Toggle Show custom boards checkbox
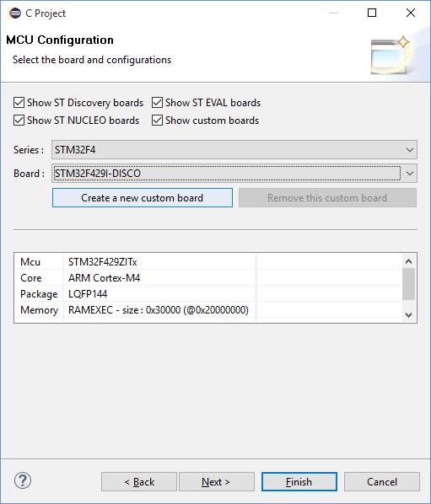This screenshot has height=504, width=431. click(x=157, y=121)
